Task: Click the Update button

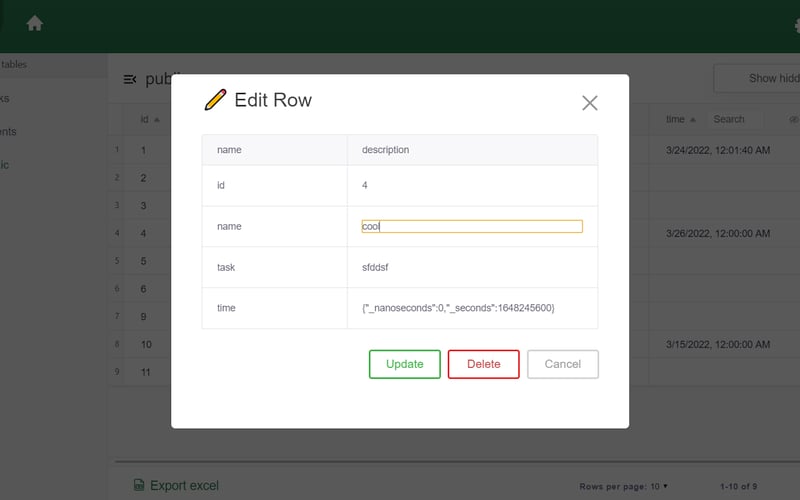Action: click(405, 364)
